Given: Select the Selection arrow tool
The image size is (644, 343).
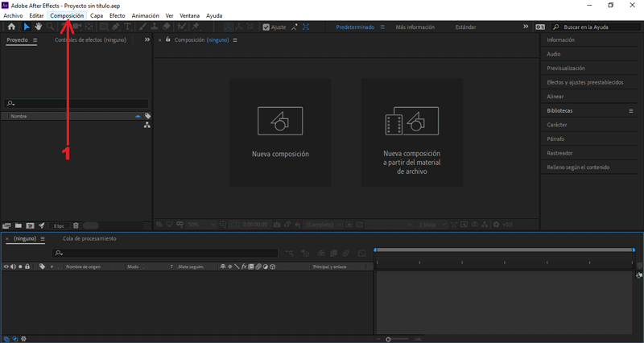Looking at the screenshot, I should [x=27, y=27].
